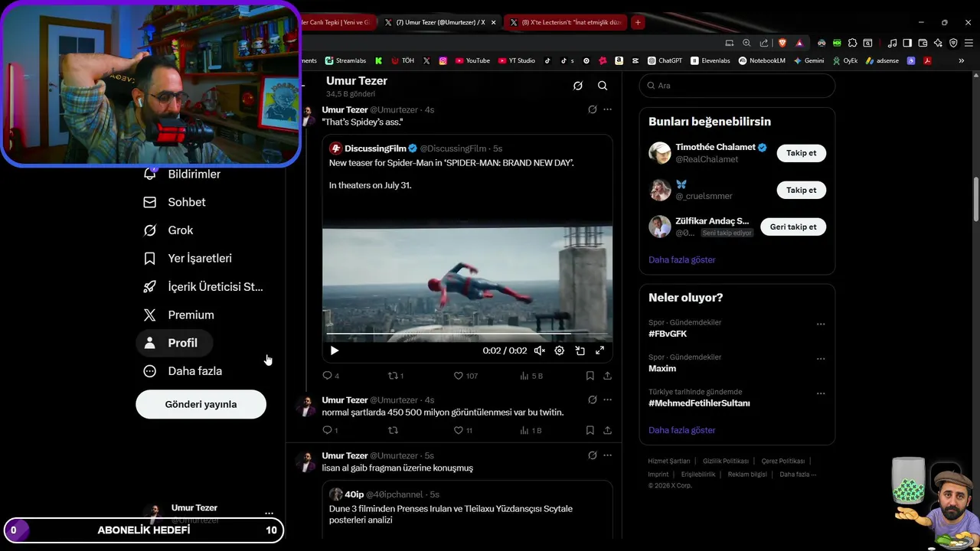
Task: Open video settings gear
Action: coord(560,350)
